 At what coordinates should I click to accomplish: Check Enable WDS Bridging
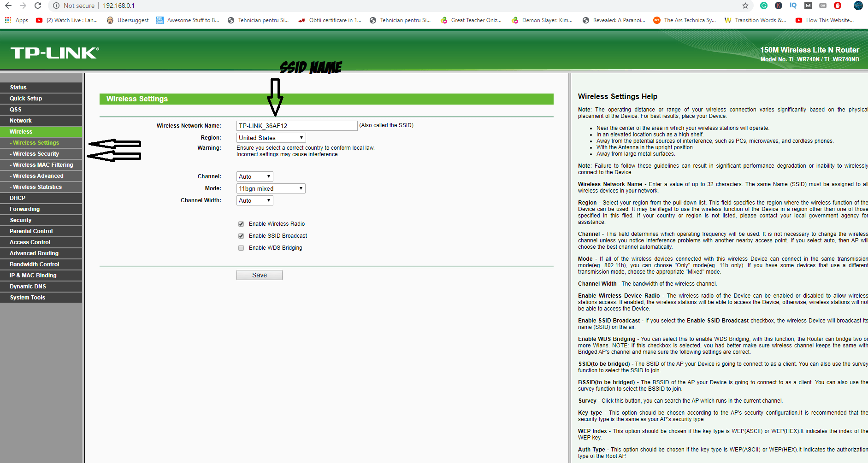pyautogui.click(x=241, y=248)
